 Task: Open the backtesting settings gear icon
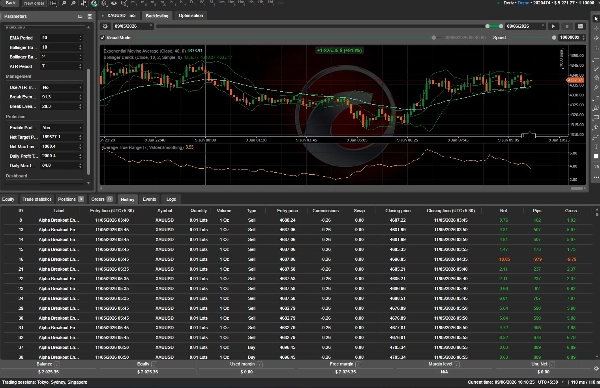coord(105,26)
